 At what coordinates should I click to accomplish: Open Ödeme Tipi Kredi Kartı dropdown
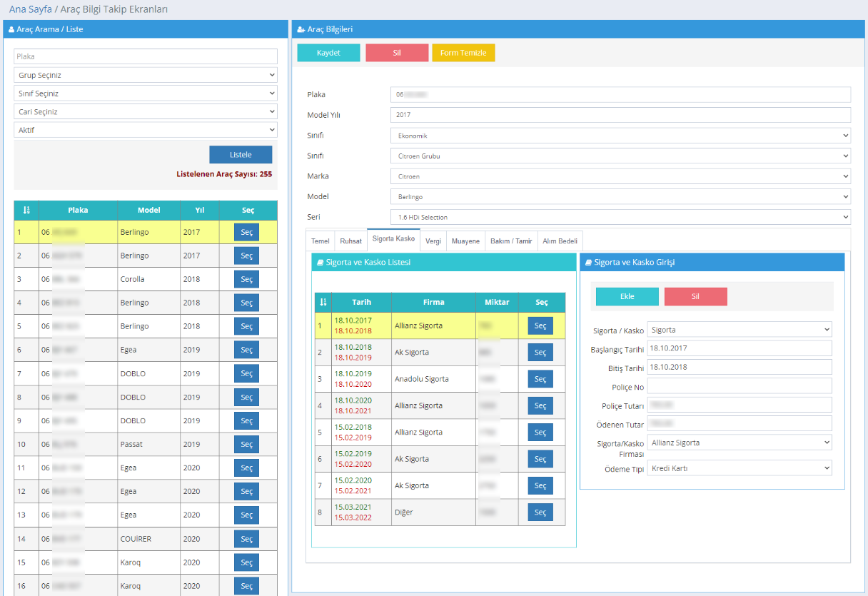tap(740, 468)
